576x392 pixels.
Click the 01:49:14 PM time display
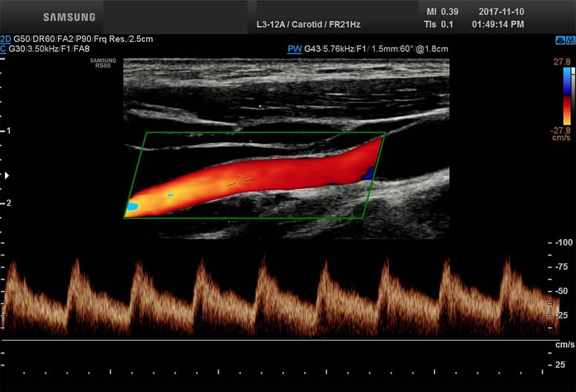[498, 24]
